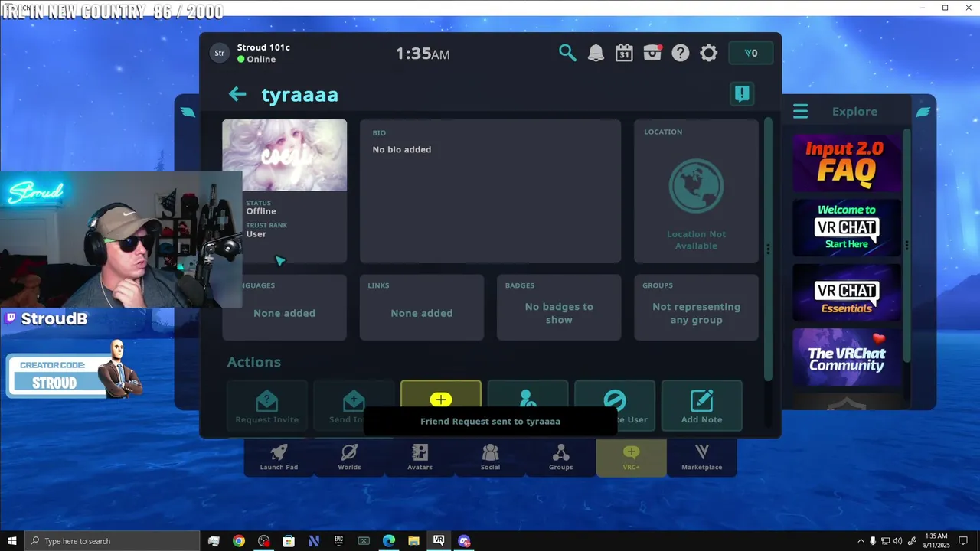
Task: Click the volume icon in system tray
Action: point(897,541)
